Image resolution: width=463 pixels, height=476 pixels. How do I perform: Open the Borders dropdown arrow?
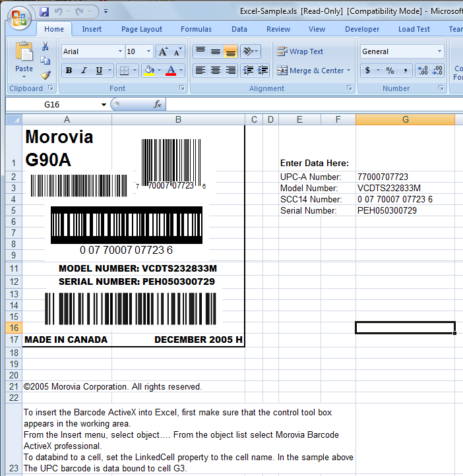[135, 71]
